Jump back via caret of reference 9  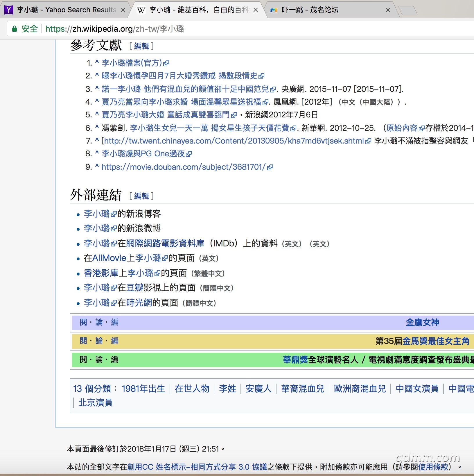click(97, 166)
